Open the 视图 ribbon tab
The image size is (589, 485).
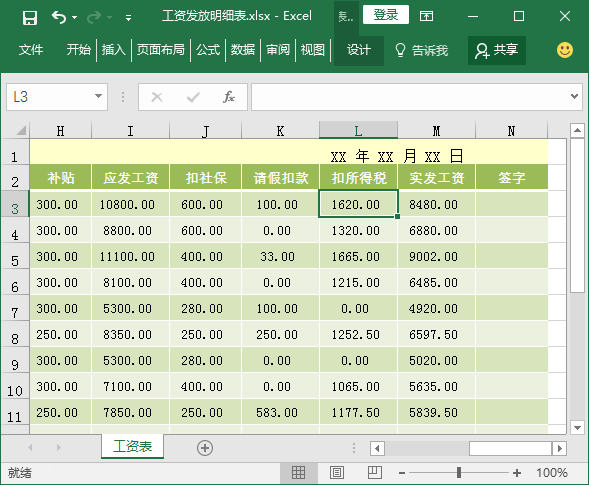pos(313,50)
